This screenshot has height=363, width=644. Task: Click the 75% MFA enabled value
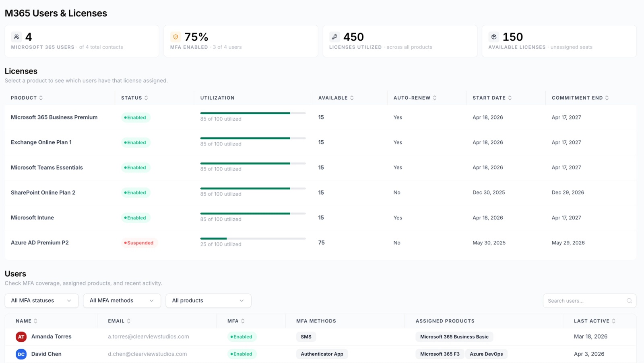pyautogui.click(x=196, y=37)
